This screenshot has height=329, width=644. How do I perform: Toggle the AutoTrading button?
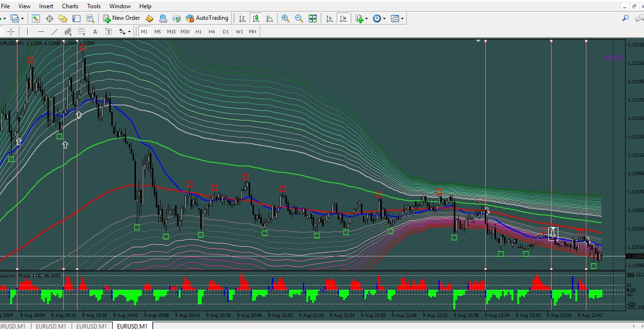[x=207, y=18]
